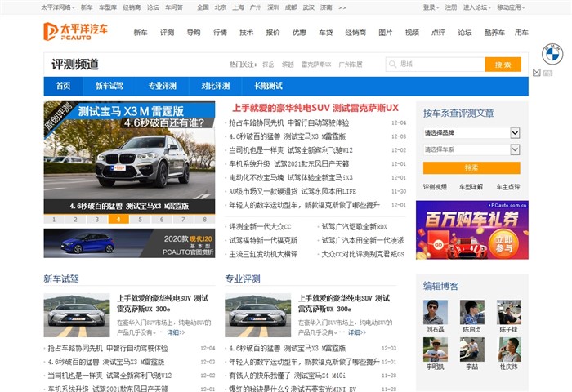Switch to 长期测试 tab
Viewport: 572px width, 392px height.
click(x=268, y=86)
